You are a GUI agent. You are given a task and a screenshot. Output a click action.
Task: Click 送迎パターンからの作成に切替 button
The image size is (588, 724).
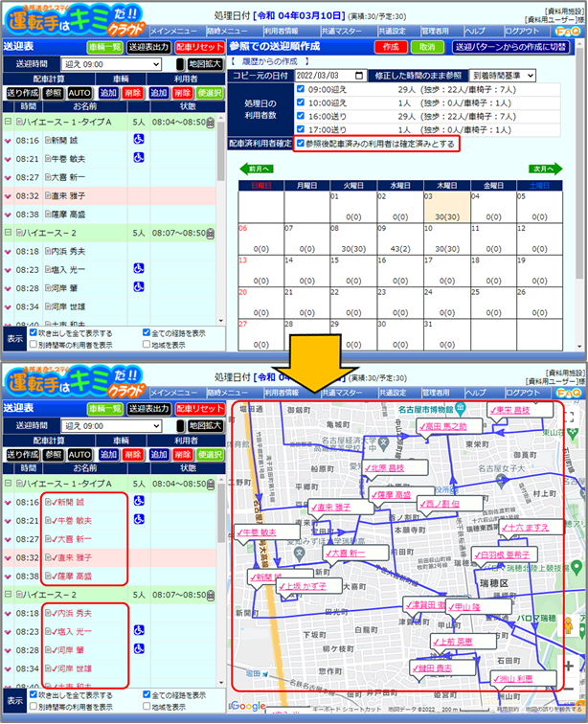point(510,47)
